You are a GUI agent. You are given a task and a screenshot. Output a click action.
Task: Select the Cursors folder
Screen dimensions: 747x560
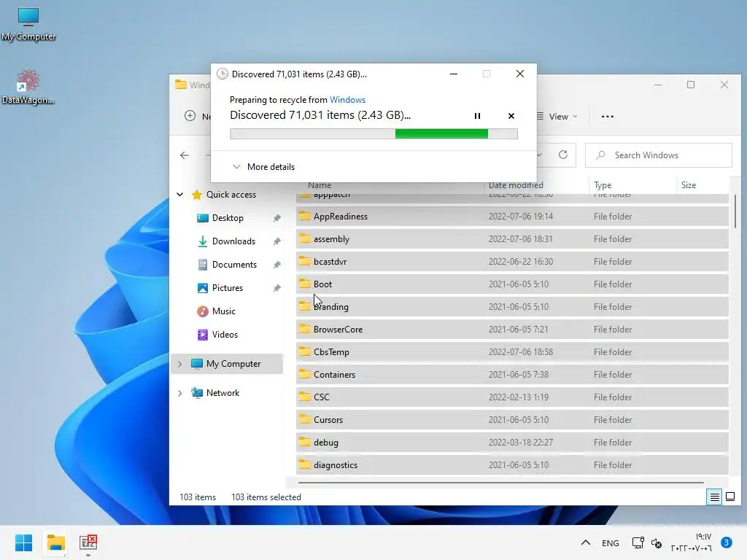click(x=512, y=420)
